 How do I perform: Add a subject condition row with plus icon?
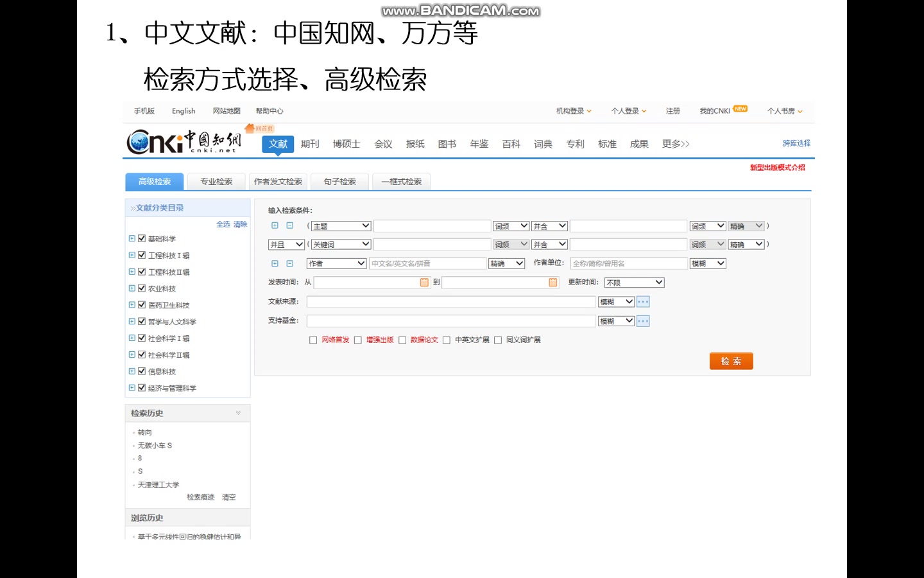(275, 225)
